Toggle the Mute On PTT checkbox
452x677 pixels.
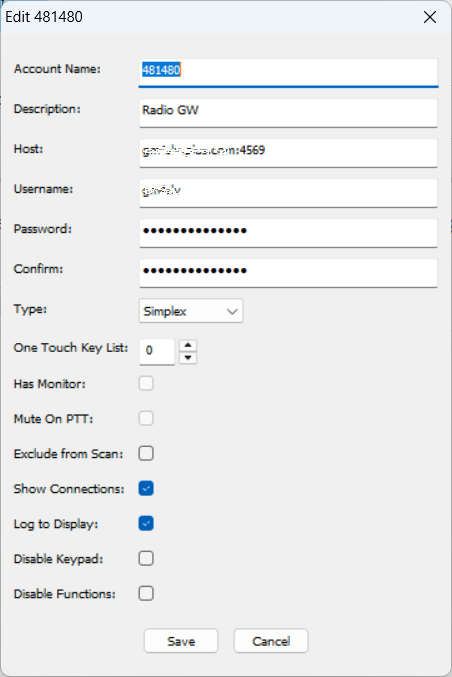pos(146,418)
